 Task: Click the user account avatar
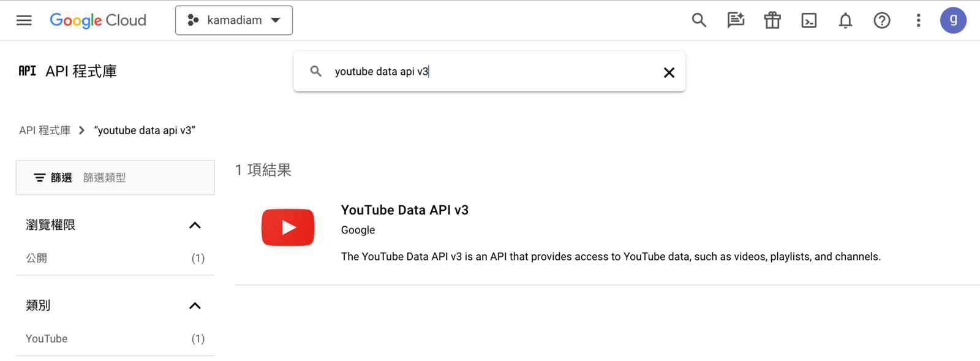(953, 20)
